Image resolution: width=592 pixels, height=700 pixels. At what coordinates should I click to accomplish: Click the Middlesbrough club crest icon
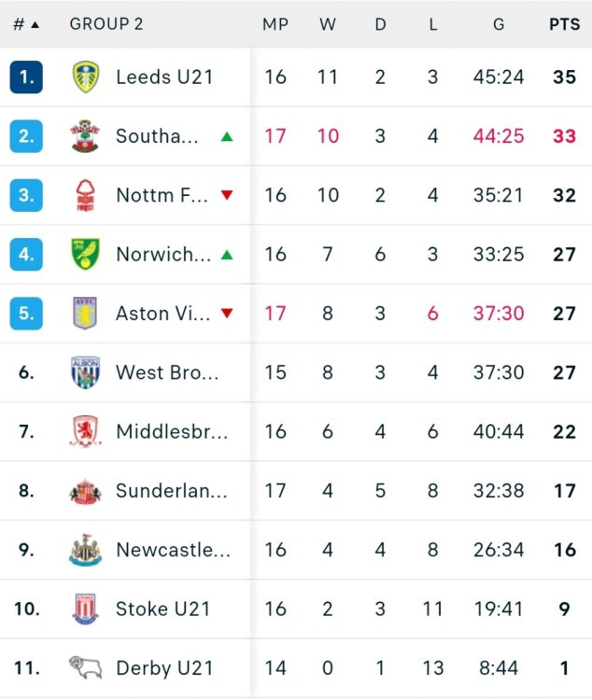[86, 431]
